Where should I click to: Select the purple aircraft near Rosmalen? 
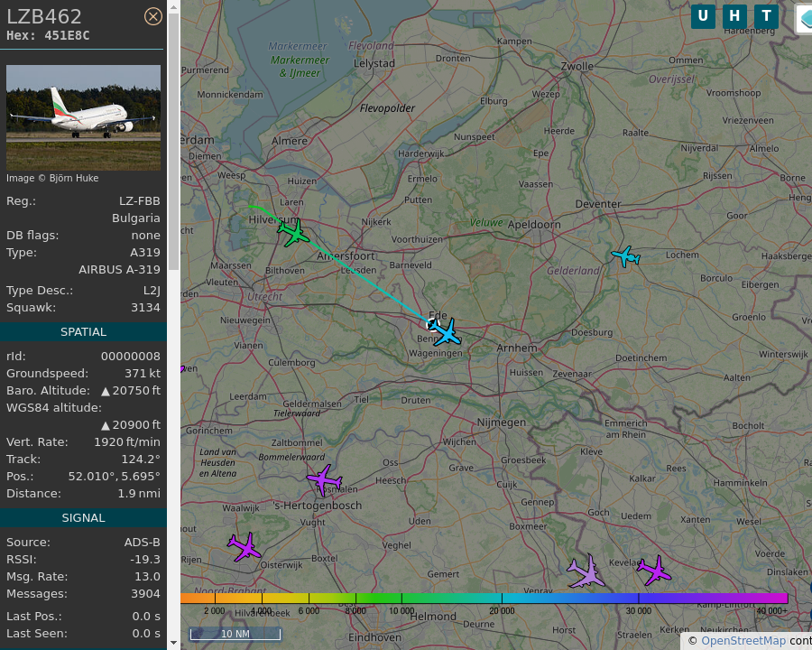[x=324, y=480]
